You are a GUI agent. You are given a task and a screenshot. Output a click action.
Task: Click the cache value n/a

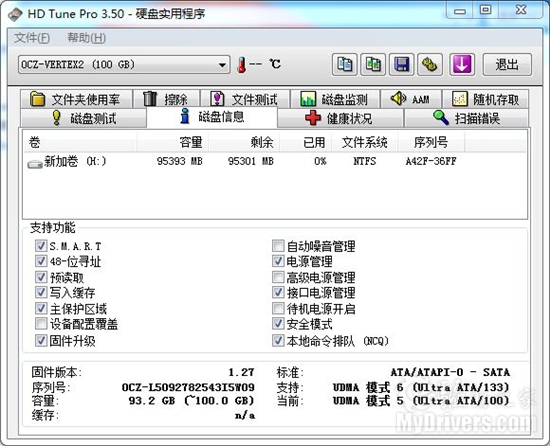click(x=245, y=415)
